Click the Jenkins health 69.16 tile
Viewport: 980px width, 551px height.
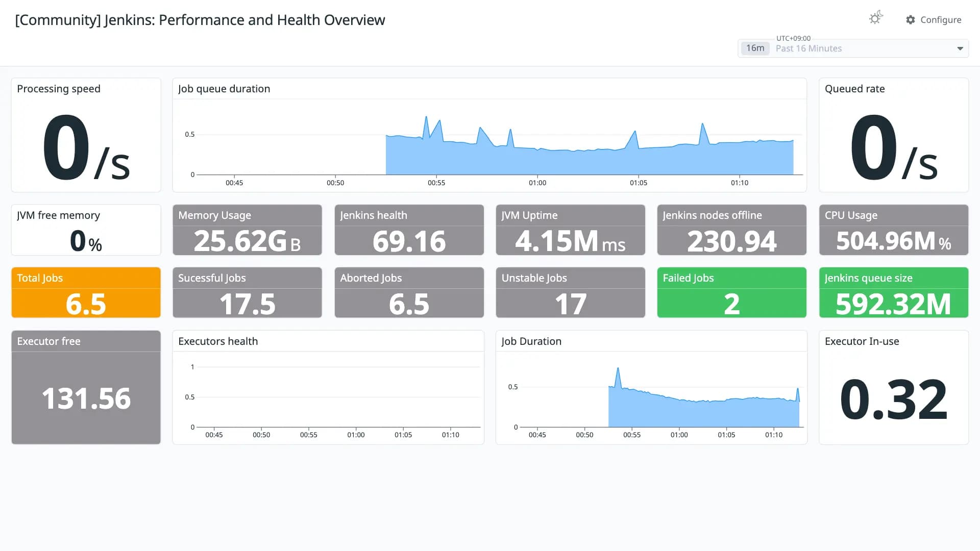(409, 230)
